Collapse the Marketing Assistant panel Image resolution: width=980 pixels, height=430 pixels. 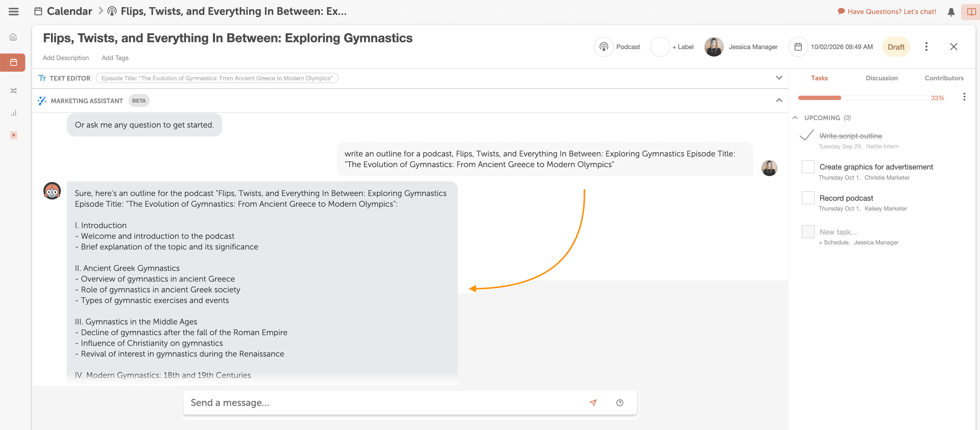(779, 101)
